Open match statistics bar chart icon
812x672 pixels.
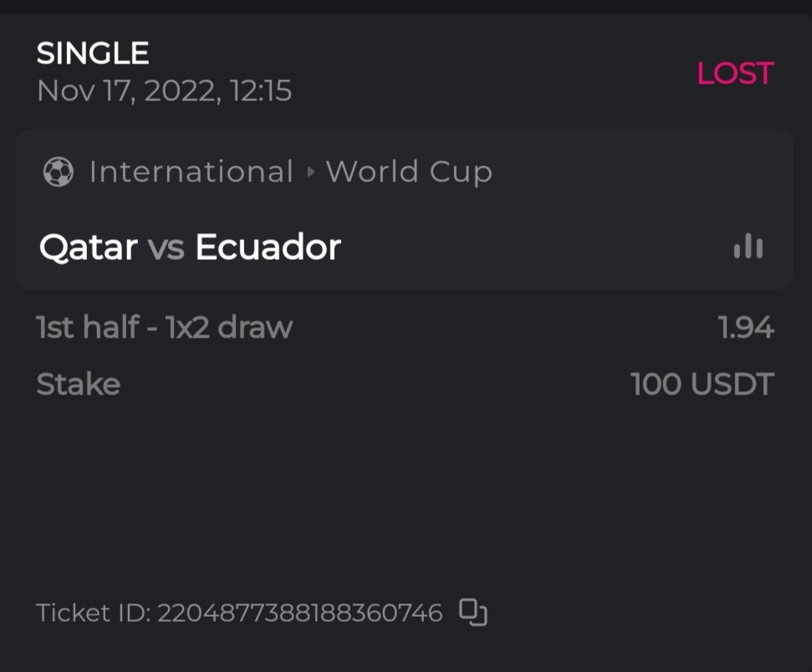pos(748,246)
